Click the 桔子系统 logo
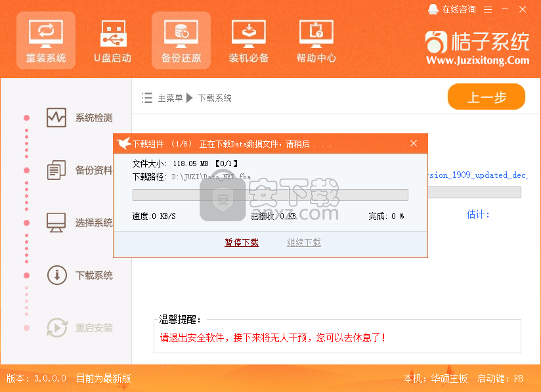Viewport: 541px width, 392px height. 477,42
